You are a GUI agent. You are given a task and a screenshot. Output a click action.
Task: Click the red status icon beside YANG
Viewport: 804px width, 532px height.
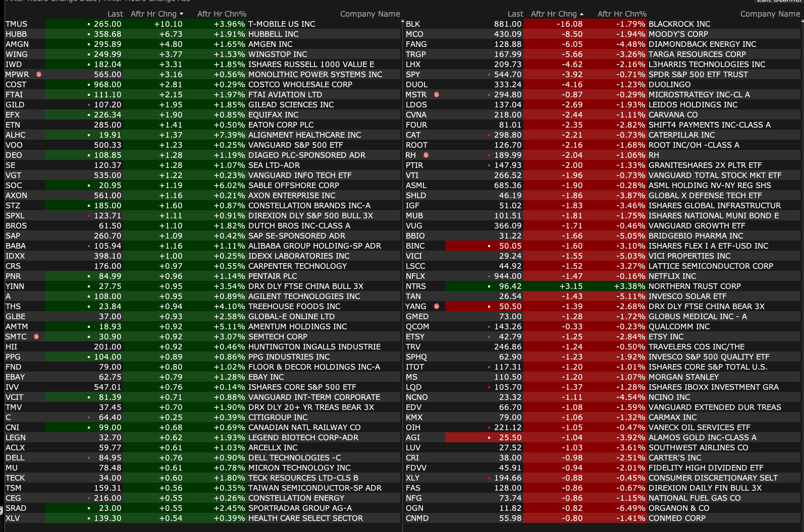pos(437,307)
